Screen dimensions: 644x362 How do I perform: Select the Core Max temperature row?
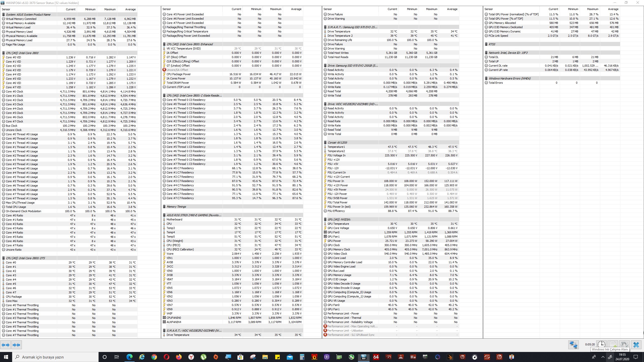[x=69, y=301]
